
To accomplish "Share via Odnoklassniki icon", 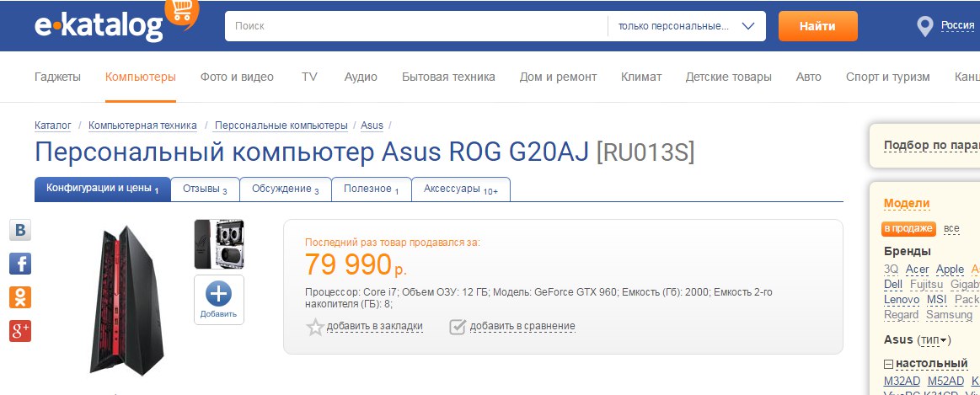I will click(x=20, y=297).
